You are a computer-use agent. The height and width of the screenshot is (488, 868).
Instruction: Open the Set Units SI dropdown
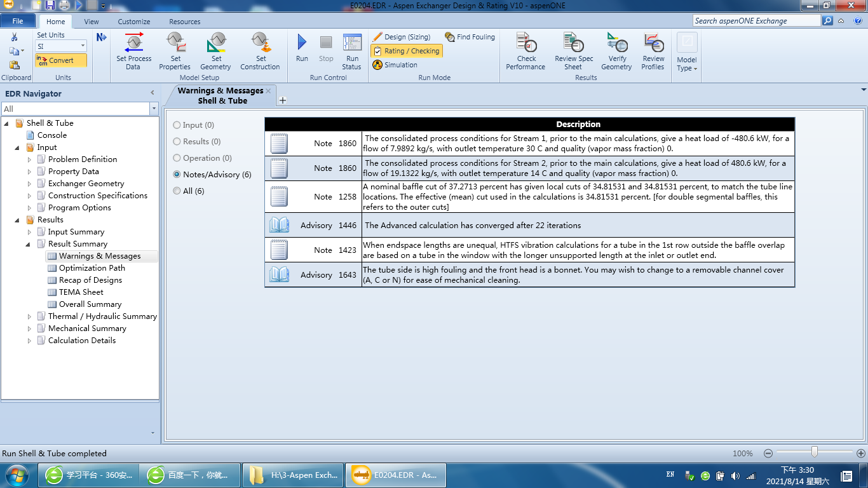(83, 46)
